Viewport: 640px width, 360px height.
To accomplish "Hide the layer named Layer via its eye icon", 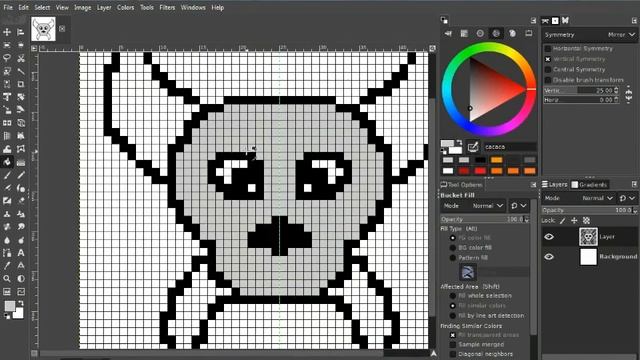I will [x=549, y=237].
